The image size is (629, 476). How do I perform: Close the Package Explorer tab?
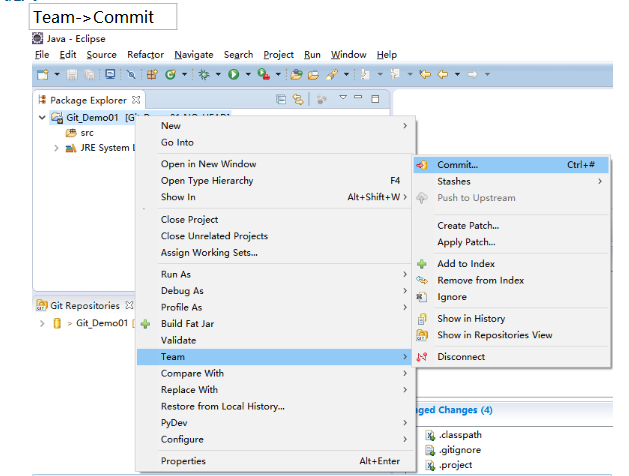[x=136, y=100]
